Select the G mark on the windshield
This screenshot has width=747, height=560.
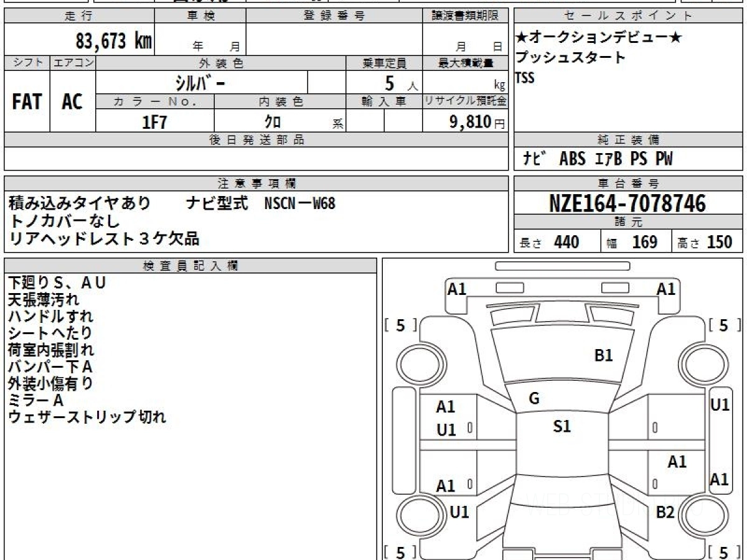coord(534,399)
